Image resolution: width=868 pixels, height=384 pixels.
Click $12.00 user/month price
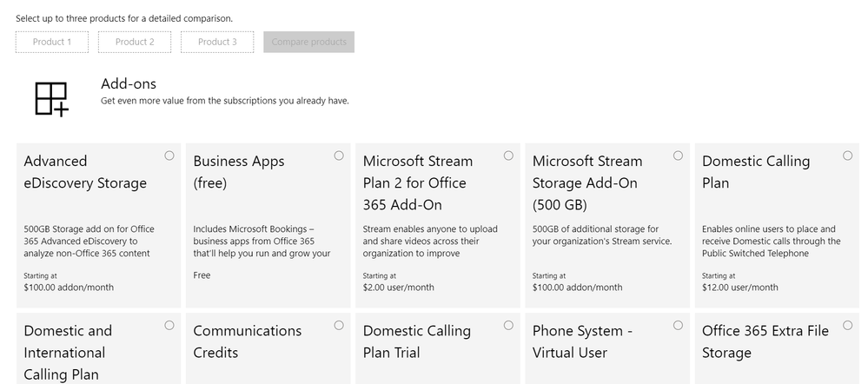tap(740, 288)
